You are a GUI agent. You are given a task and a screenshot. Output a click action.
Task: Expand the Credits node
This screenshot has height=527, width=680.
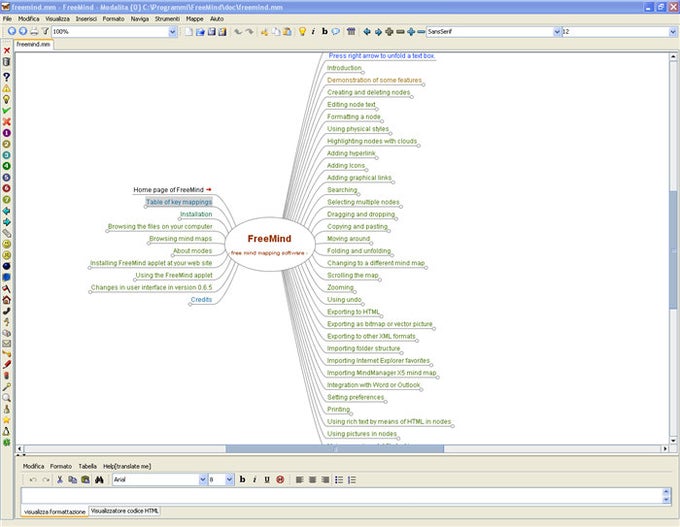click(190, 304)
